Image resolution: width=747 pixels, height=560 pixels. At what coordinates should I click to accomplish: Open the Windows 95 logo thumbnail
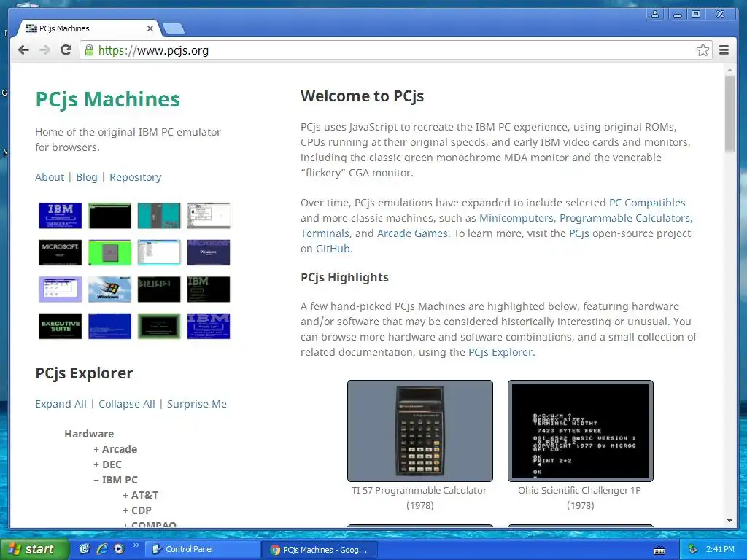[x=109, y=289]
